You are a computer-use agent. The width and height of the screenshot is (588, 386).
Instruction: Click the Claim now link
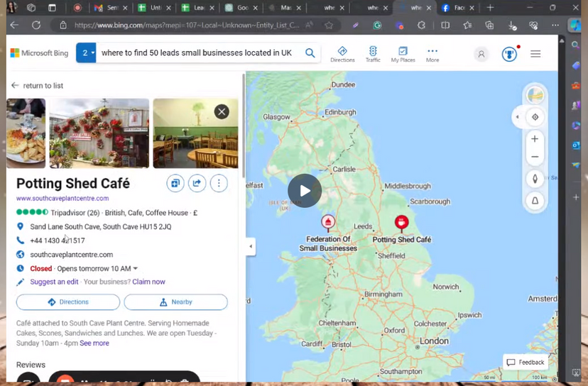(x=148, y=282)
